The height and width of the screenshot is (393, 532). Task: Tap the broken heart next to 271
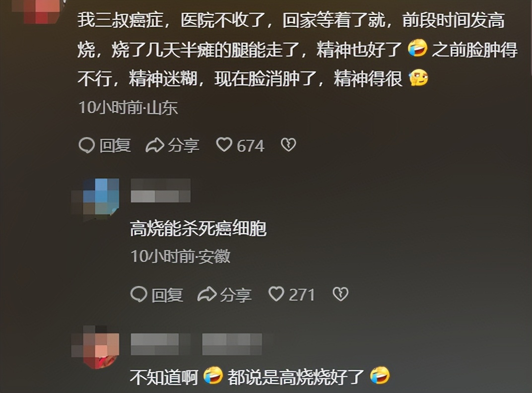coord(340,294)
